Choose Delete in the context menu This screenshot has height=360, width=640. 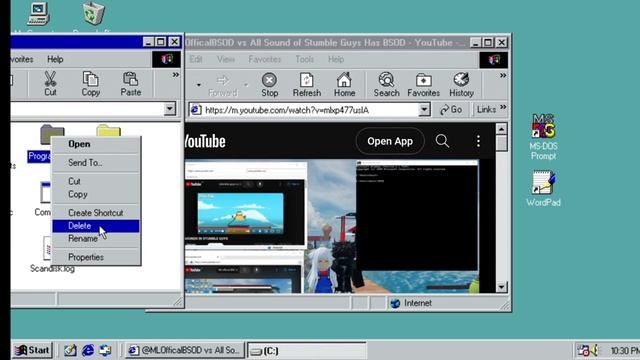click(x=96, y=226)
